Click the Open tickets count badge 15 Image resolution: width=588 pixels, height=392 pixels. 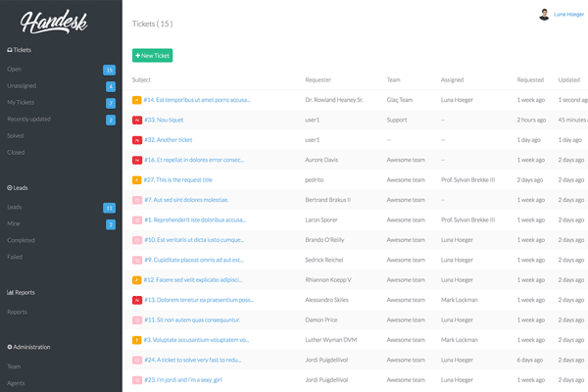pyautogui.click(x=109, y=70)
